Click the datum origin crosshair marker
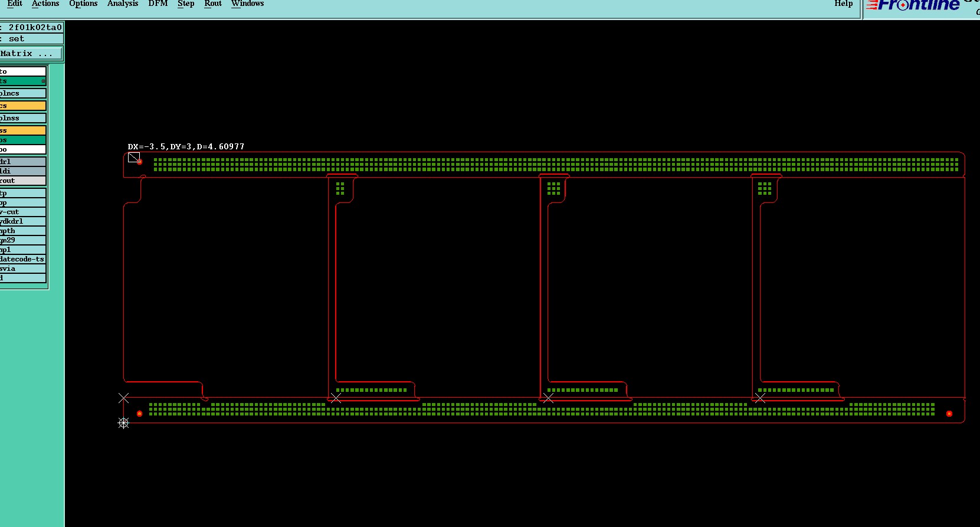This screenshot has height=527, width=980. point(123,423)
